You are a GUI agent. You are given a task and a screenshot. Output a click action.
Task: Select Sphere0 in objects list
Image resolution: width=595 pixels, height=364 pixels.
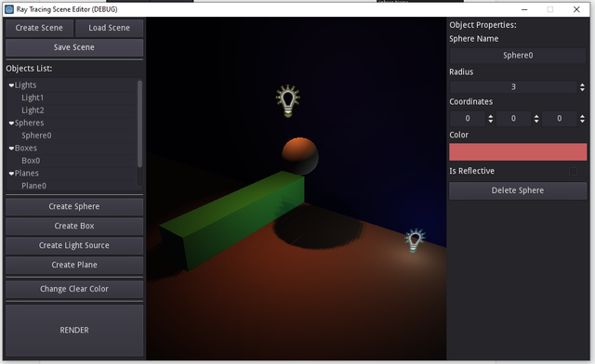click(36, 136)
